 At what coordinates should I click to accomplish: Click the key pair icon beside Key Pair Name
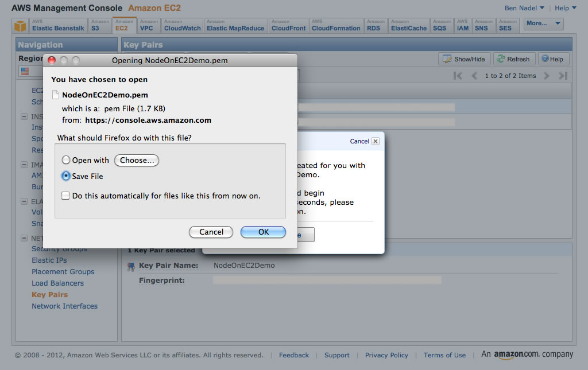pos(131,266)
